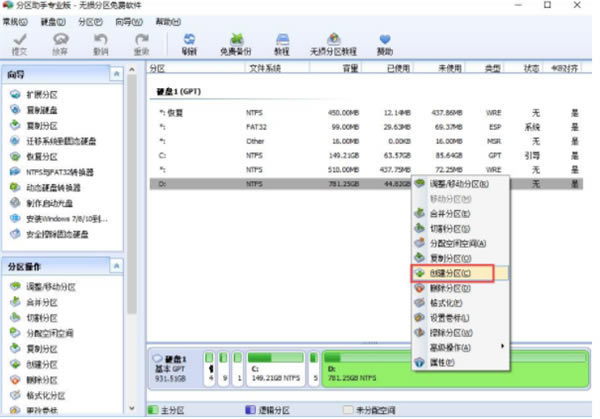Launch 复制磁盘 wizard from the sidebar
The width and height of the screenshot is (600, 419).
coord(34,110)
